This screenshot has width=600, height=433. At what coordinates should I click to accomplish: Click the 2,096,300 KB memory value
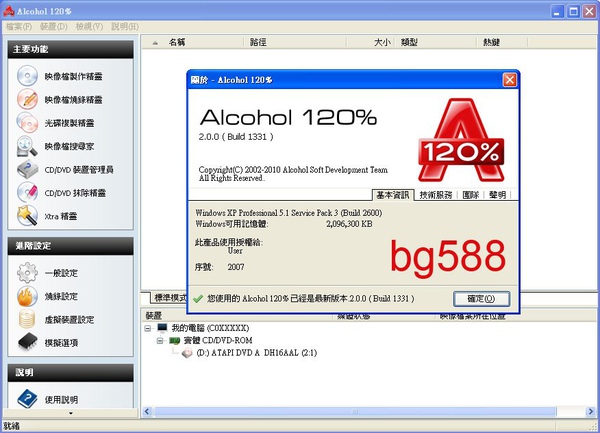(x=349, y=224)
